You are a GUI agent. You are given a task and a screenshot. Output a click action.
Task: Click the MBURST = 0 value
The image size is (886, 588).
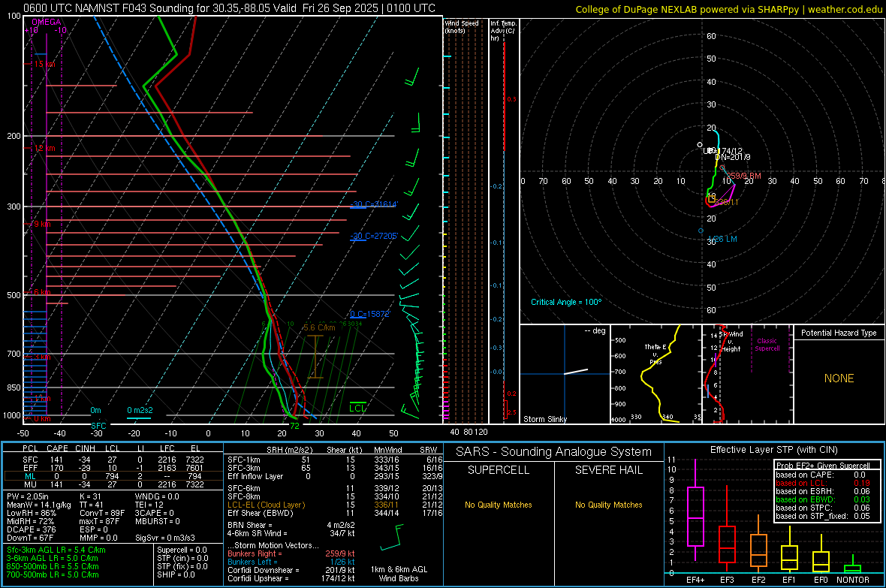[158, 521]
